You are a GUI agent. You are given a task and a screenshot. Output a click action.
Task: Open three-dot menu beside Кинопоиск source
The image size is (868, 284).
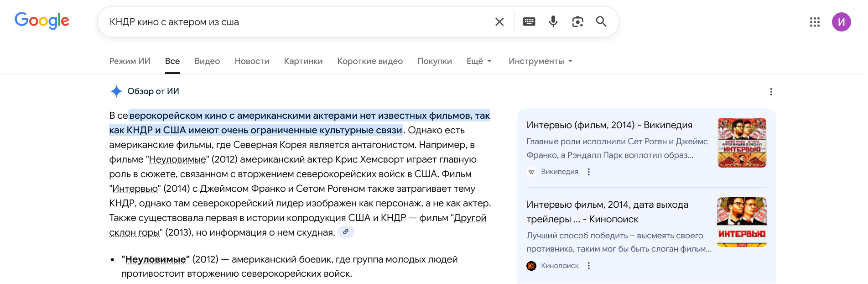pos(589,266)
